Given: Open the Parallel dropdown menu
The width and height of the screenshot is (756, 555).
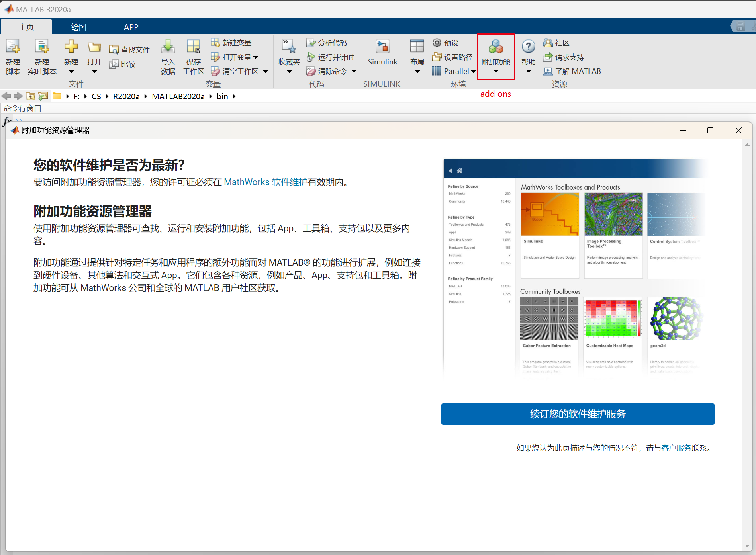Looking at the screenshot, I should click(473, 72).
